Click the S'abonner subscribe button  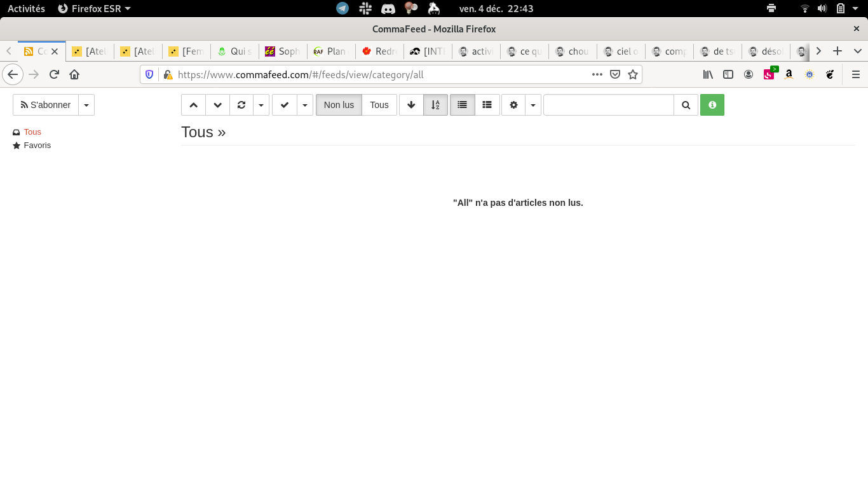pos(46,105)
